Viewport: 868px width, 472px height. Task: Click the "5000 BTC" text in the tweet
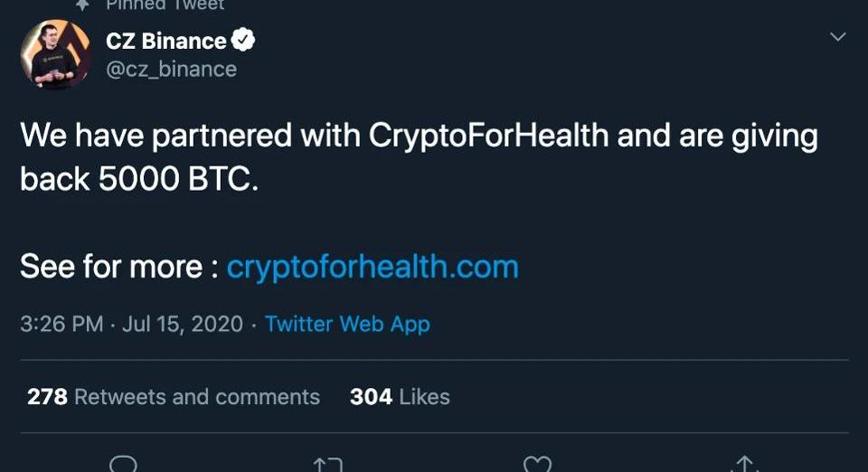pos(176,179)
